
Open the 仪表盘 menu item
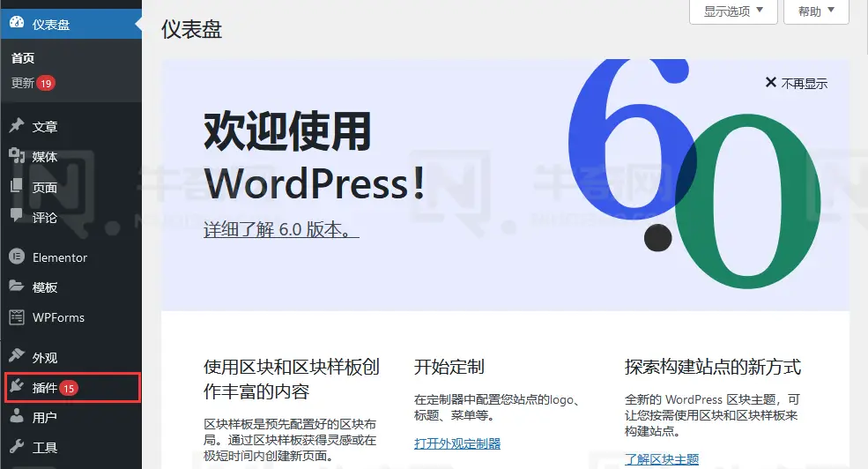[x=70, y=25]
